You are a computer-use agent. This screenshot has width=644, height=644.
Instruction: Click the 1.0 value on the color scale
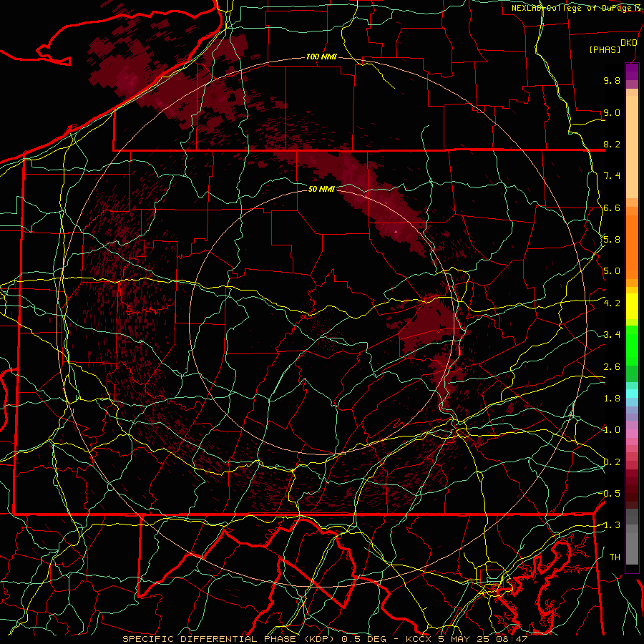click(x=612, y=430)
